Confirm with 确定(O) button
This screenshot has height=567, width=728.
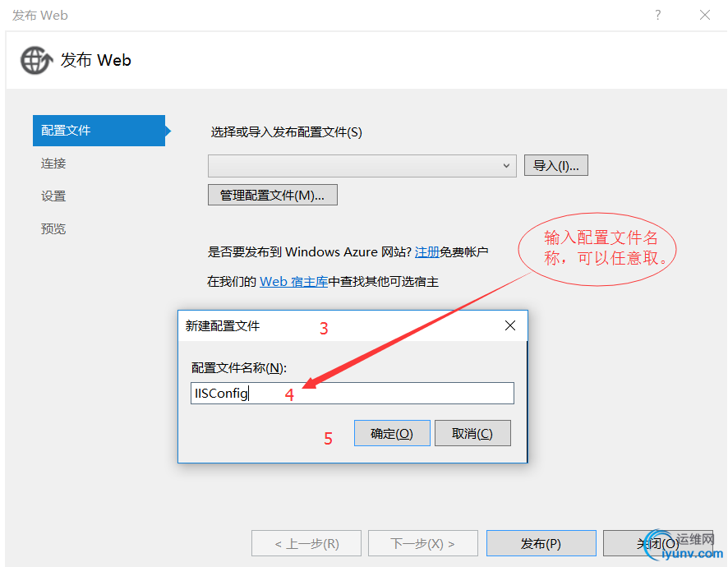tap(392, 433)
